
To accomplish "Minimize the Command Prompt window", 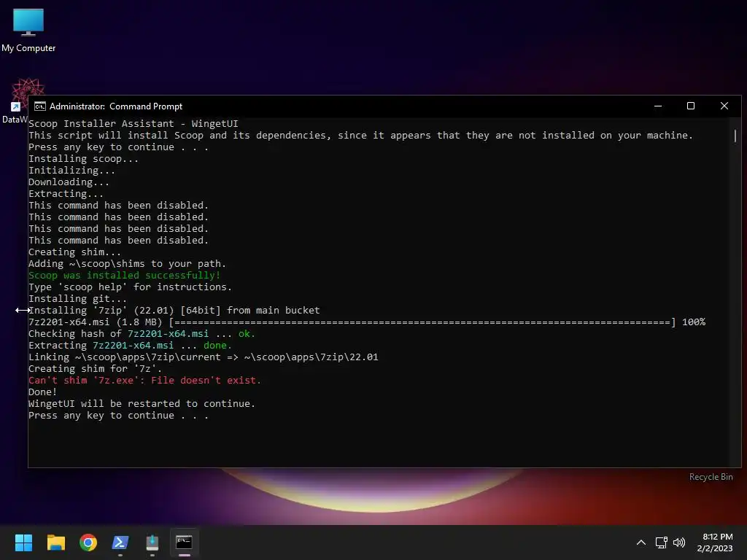I will [658, 106].
